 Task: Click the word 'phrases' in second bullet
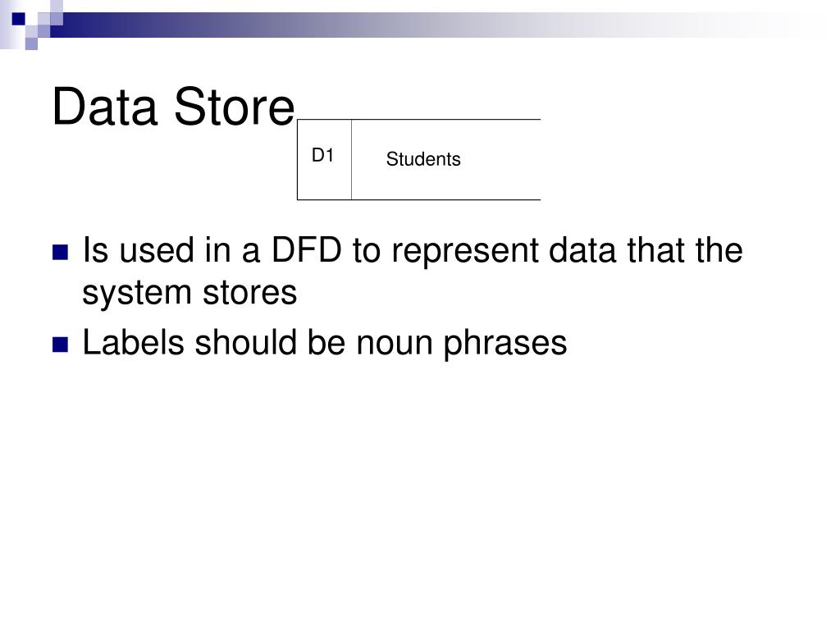pyautogui.click(x=505, y=344)
